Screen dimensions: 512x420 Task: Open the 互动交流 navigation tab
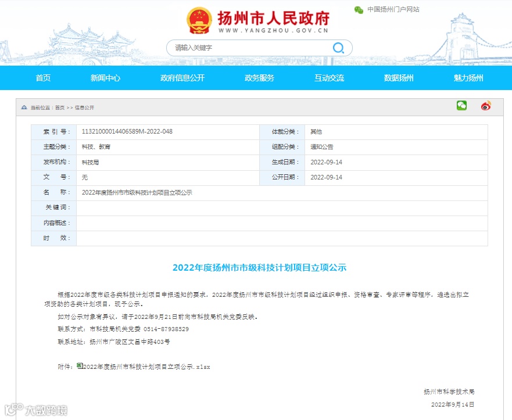coord(329,78)
